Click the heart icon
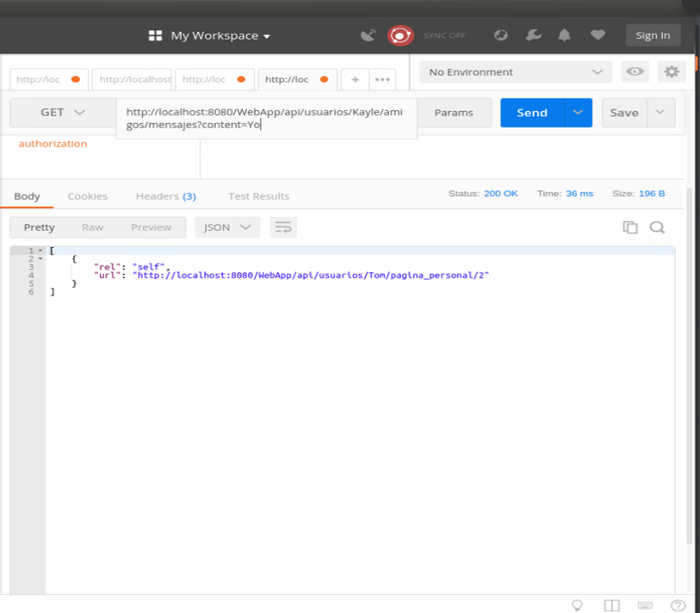This screenshot has height=613, width=700. click(x=598, y=34)
